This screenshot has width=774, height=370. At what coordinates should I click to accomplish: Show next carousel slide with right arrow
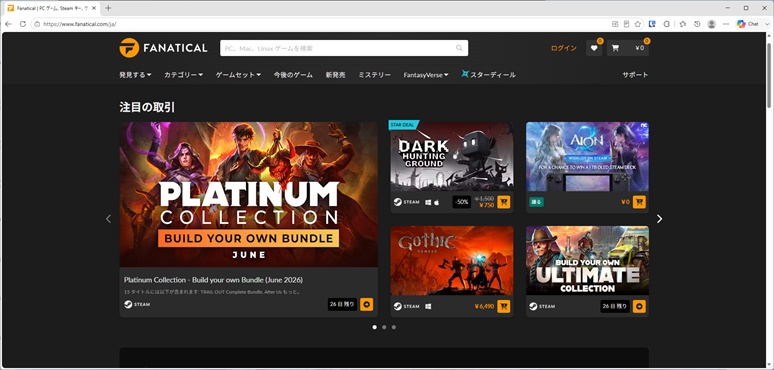tap(659, 219)
